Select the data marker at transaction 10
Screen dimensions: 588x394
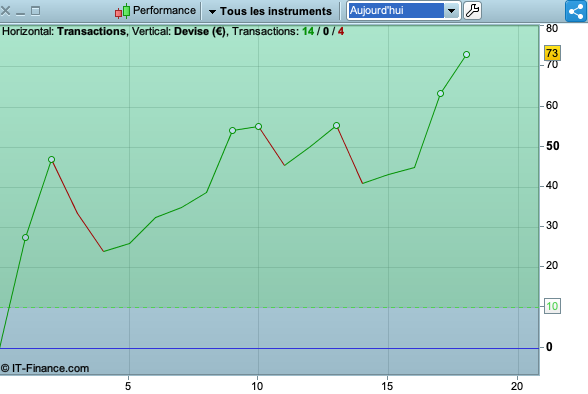(258, 127)
